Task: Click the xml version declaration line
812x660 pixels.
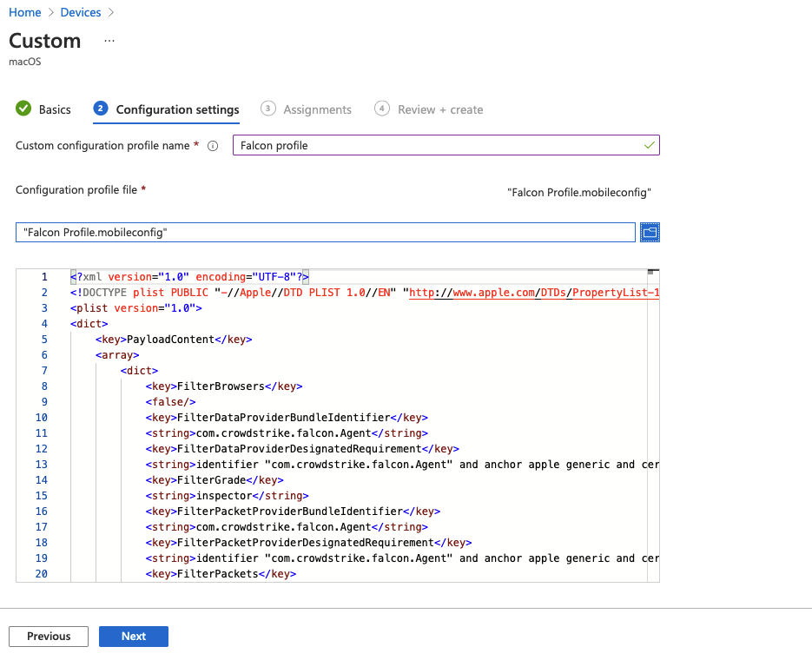Action: [x=189, y=277]
